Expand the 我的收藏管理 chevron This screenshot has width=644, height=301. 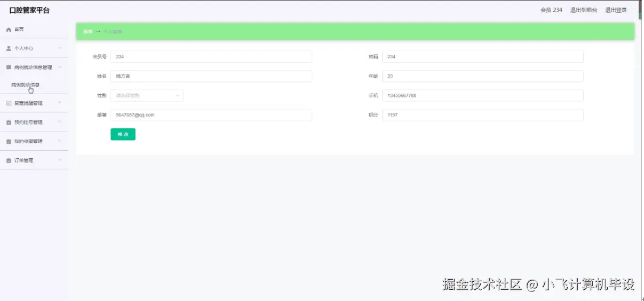tap(60, 141)
